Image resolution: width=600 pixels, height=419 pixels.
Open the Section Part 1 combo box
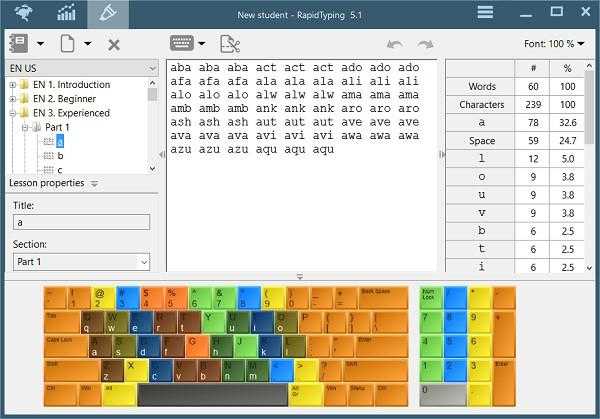[x=81, y=261]
